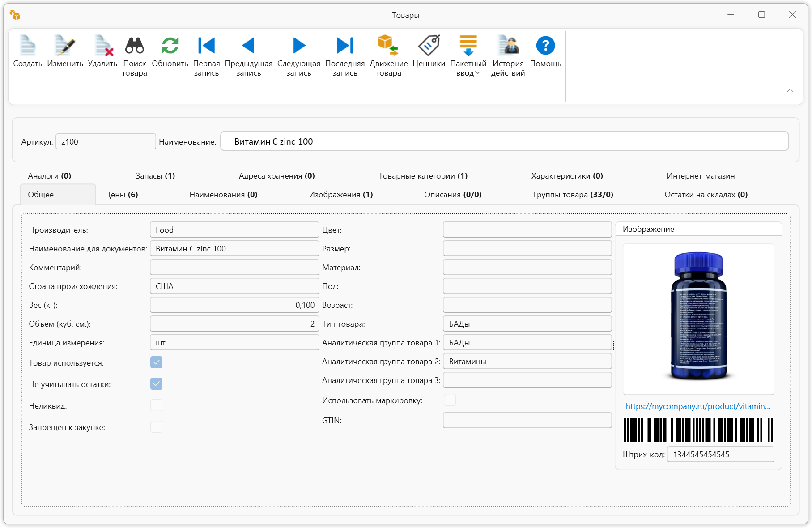The image size is (812, 528).
Task: Open Поиск товара binoculars search
Action: (x=134, y=46)
